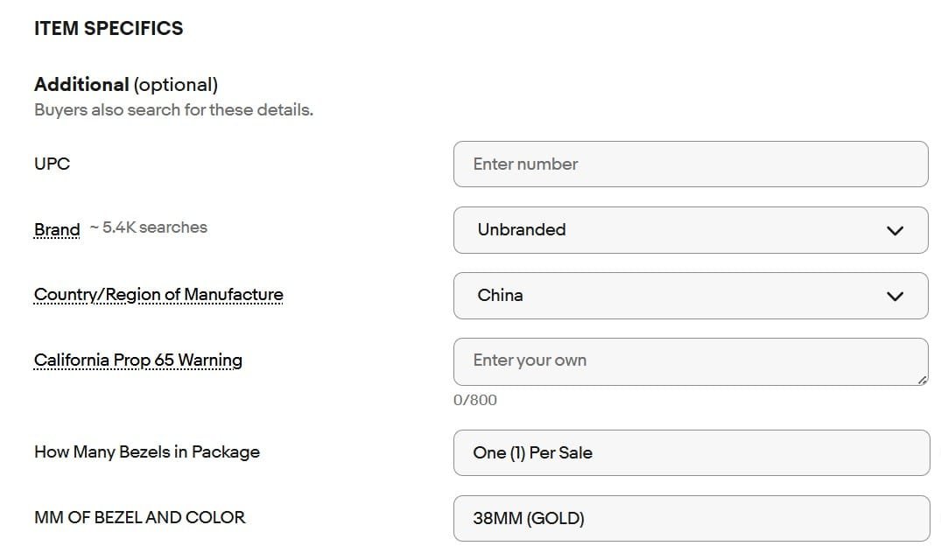The image size is (941, 560).
Task: Click the UPC field label
Action: point(52,164)
